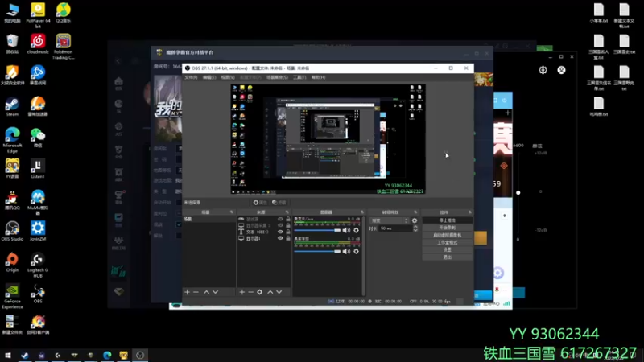Remove the selected scene with the minus button

(196, 292)
